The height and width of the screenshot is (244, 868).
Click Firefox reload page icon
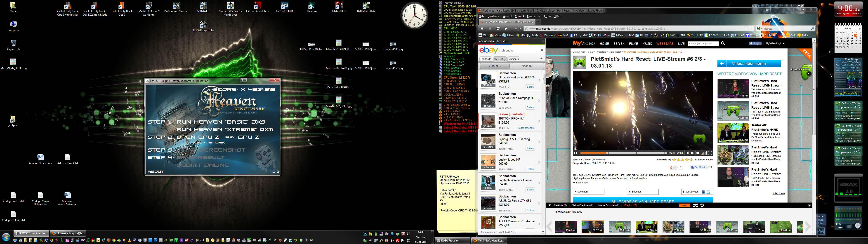498,29
